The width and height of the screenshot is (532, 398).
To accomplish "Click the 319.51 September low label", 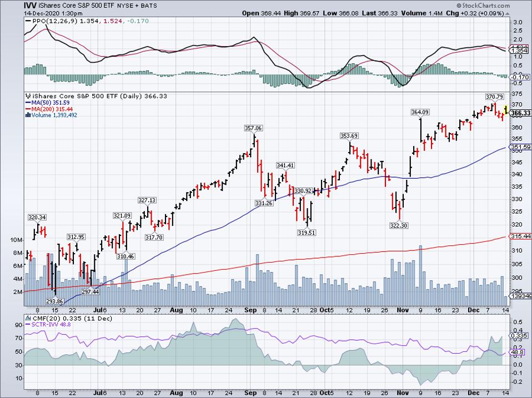I will (307, 233).
